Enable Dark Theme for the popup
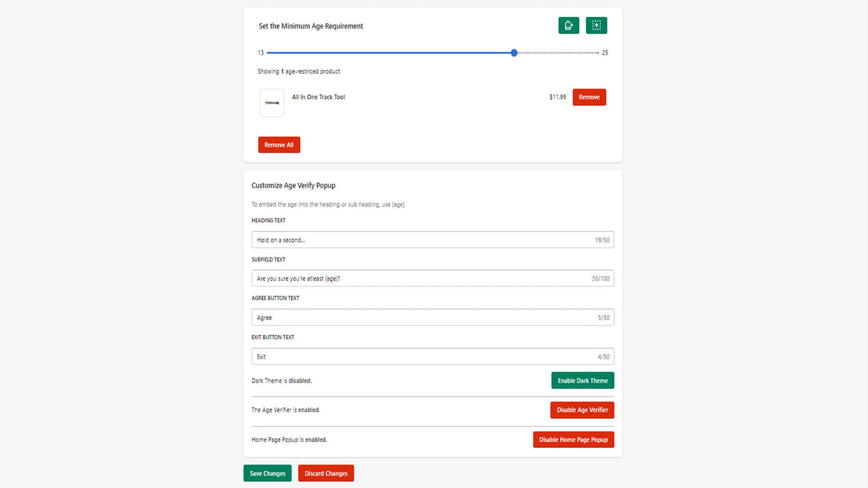The width and height of the screenshot is (868, 488). [582, 380]
